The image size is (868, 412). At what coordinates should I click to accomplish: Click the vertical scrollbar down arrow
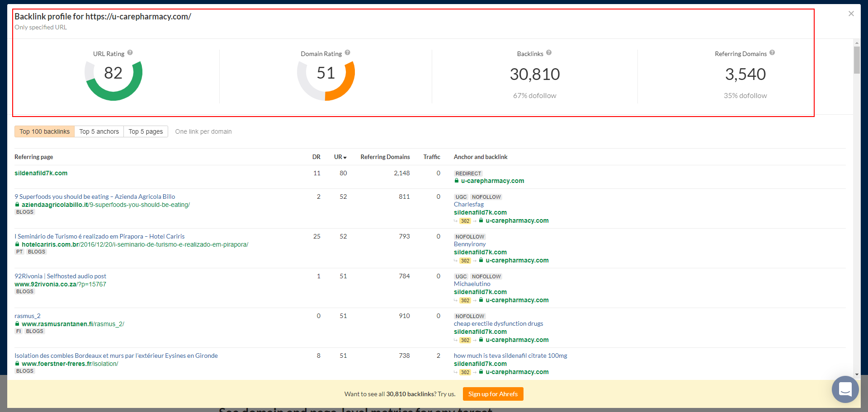point(857,375)
